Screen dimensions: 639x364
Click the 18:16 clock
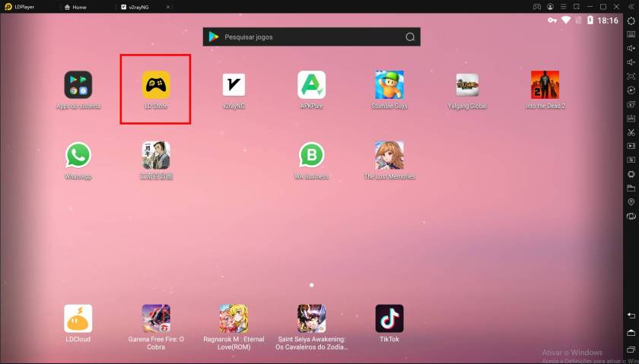tap(608, 21)
